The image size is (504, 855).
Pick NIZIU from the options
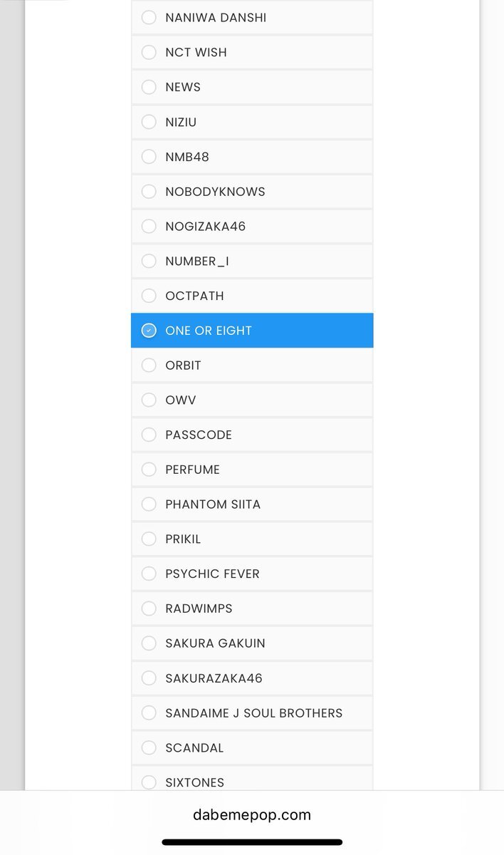tap(252, 122)
